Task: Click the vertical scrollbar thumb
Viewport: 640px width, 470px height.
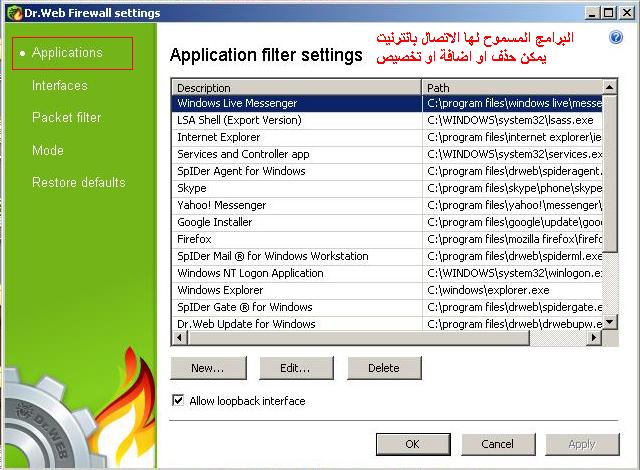Action: coord(609,173)
